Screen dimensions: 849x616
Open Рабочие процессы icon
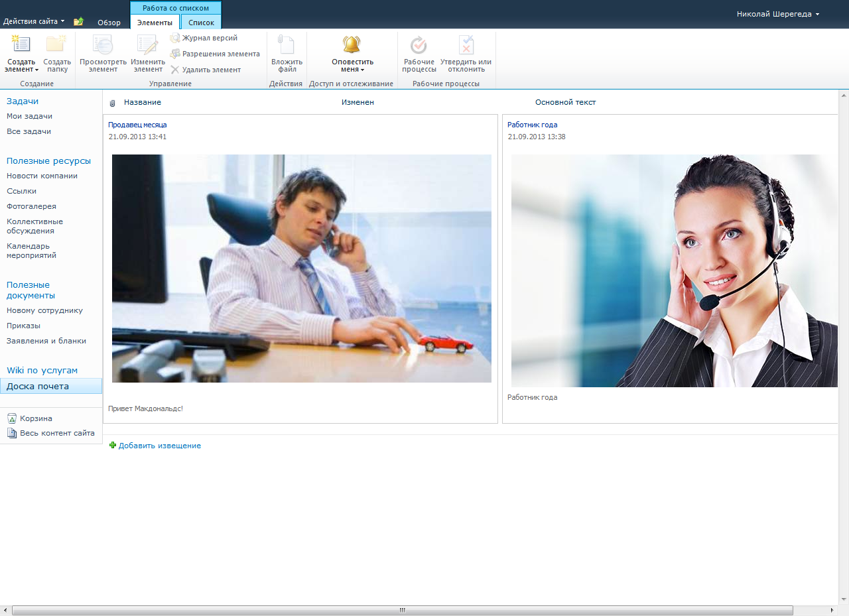(x=419, y=45)
